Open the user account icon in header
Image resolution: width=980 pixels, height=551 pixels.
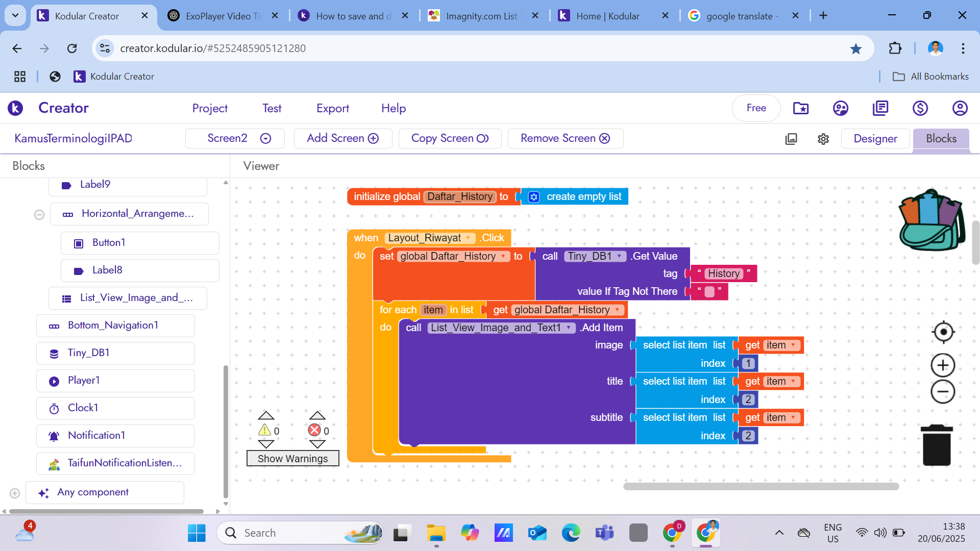pos(960,108)
